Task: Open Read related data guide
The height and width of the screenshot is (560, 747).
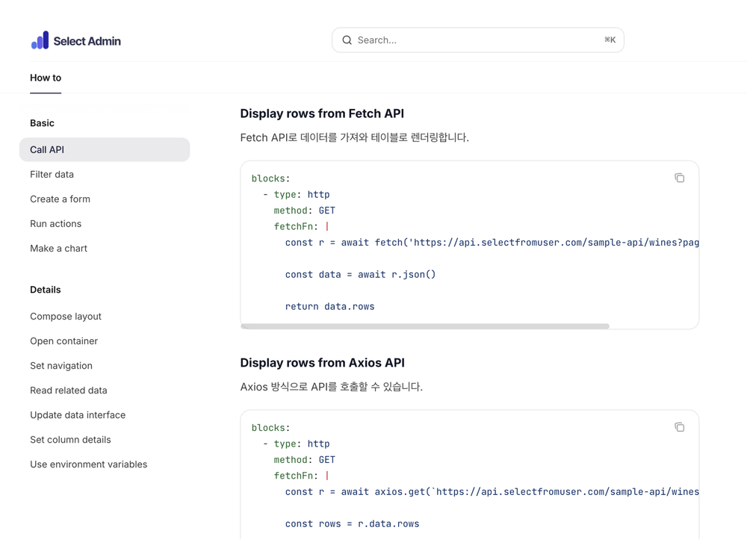Action: 68,390
